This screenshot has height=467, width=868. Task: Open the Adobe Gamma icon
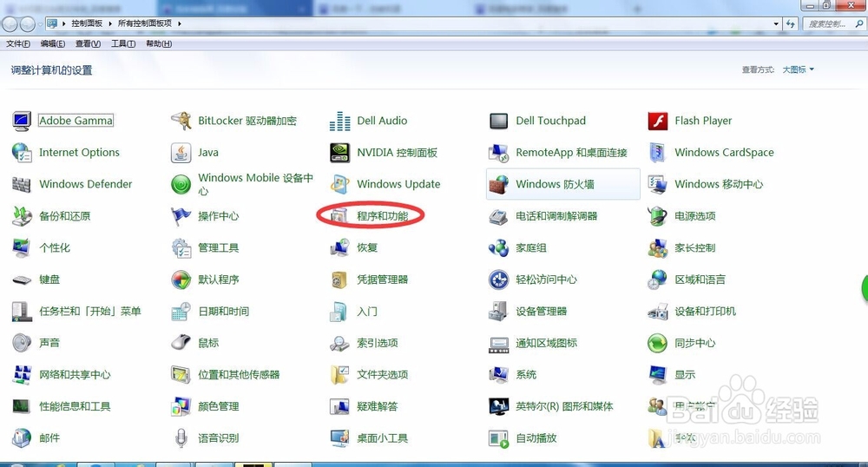(x=22, y=121)
